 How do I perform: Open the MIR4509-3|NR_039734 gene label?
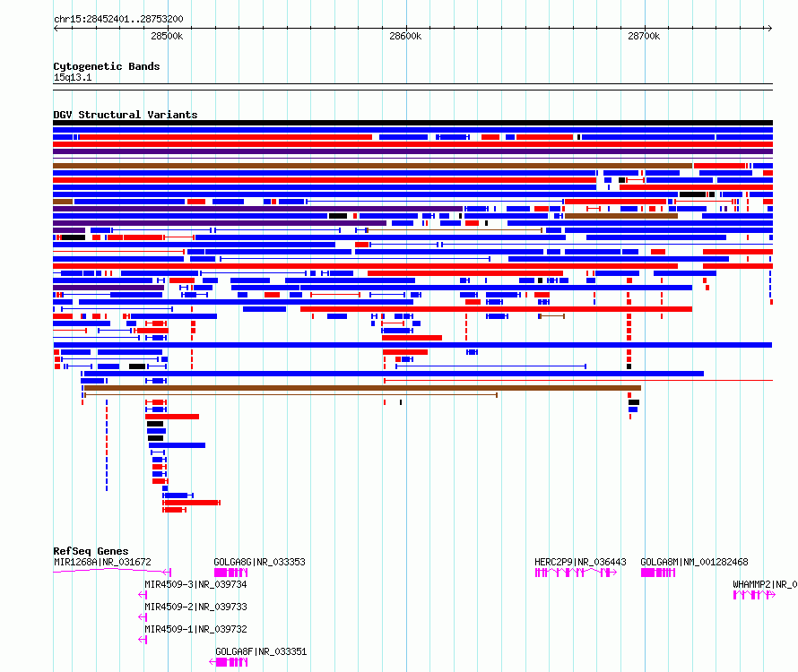tap(195, 584)
